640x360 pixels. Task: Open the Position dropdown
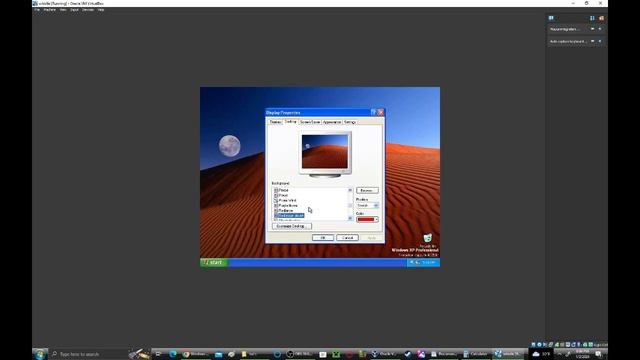pos(367,205)
